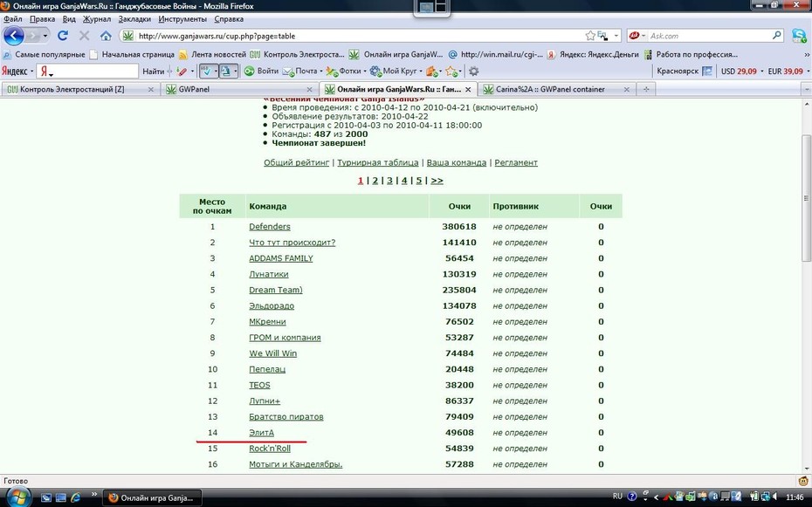
Task: Open Yandex toolbar settings gear icon
Action: tap(473, 72)
